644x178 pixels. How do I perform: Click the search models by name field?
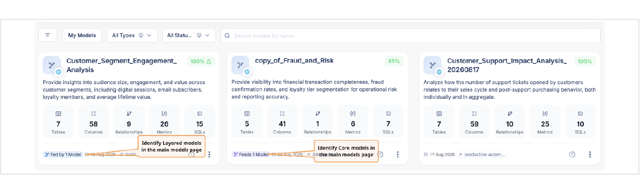click(410, 36)
